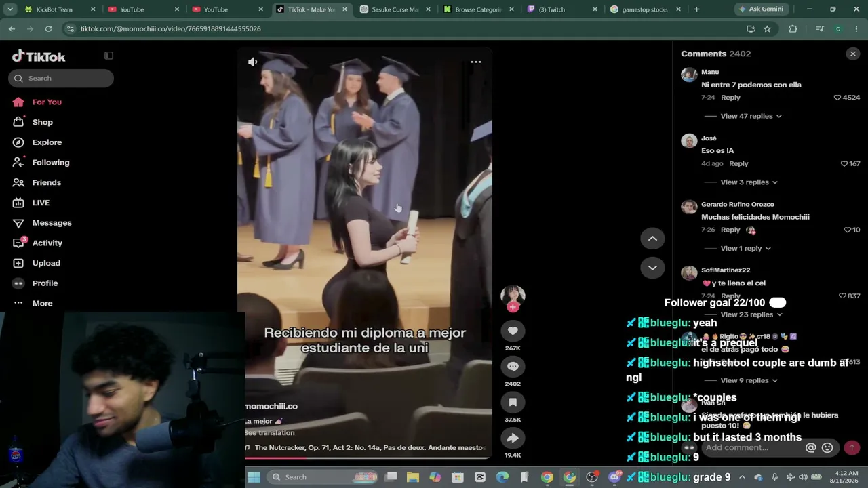Open the video's three-dot options menu
Screen dimensions: 868x488
(x=476, y=62)
